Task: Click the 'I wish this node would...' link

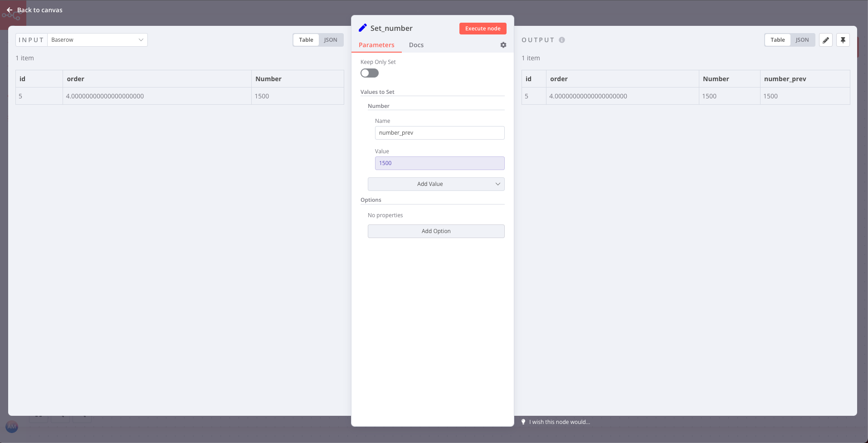Action: (x=560, y=422)
